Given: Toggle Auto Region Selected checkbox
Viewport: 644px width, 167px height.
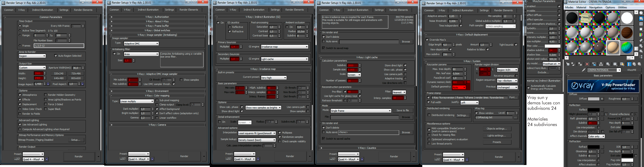Looking at the screenshot, I should point(56,56).
